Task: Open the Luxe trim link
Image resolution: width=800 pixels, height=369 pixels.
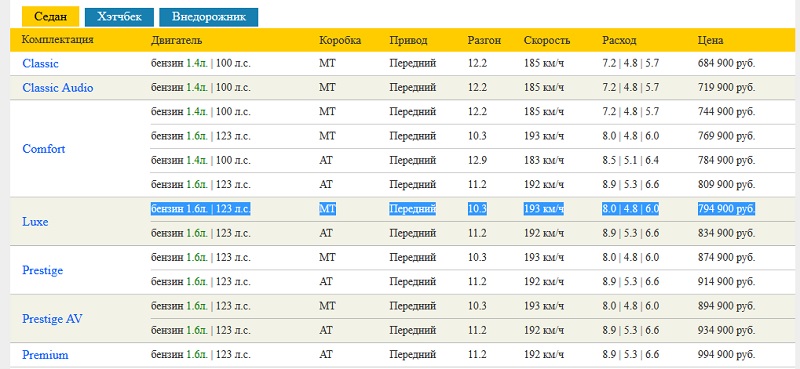Action: 35,222
